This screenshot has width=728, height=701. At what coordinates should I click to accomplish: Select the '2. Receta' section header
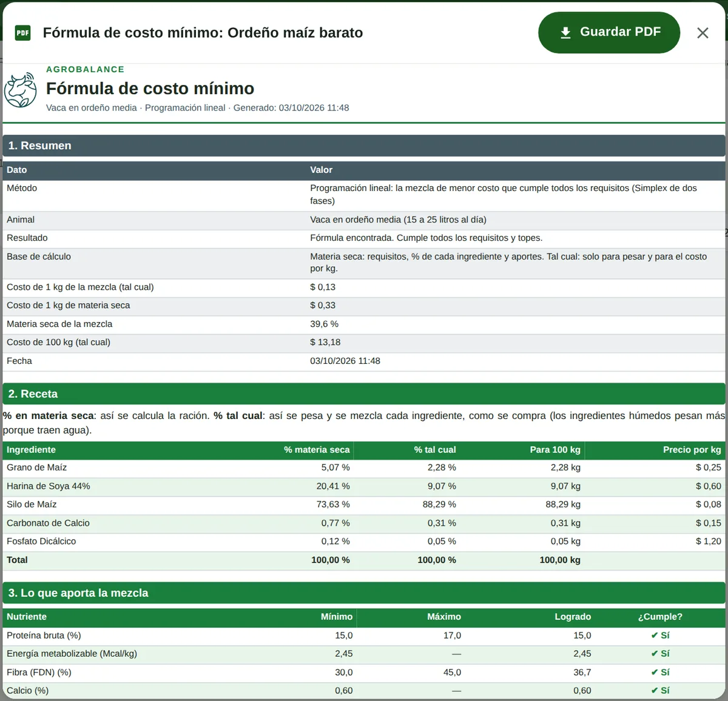click(364, 394)
